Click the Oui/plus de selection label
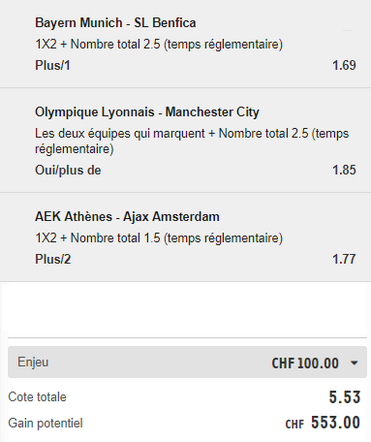 68,170
